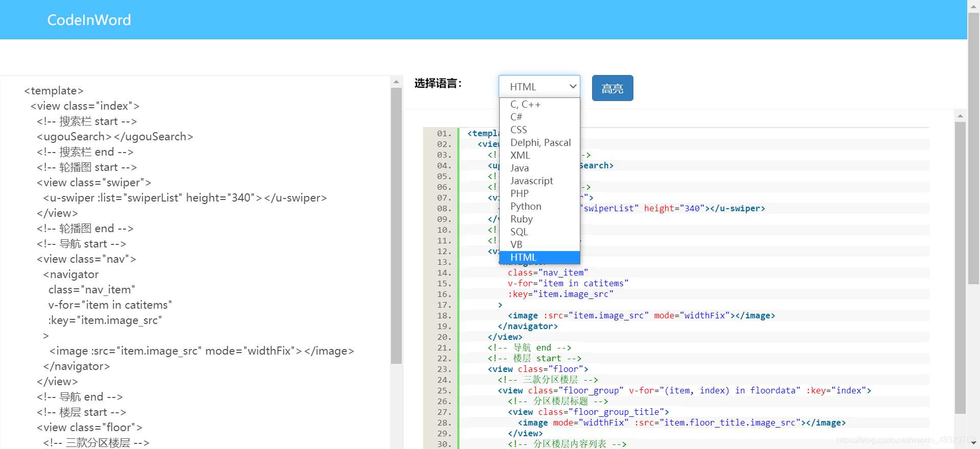The width and height of the screenshot is (980, 449).
Task: Choose Java from the dropdown list
Action: click(x=540, y=168)
